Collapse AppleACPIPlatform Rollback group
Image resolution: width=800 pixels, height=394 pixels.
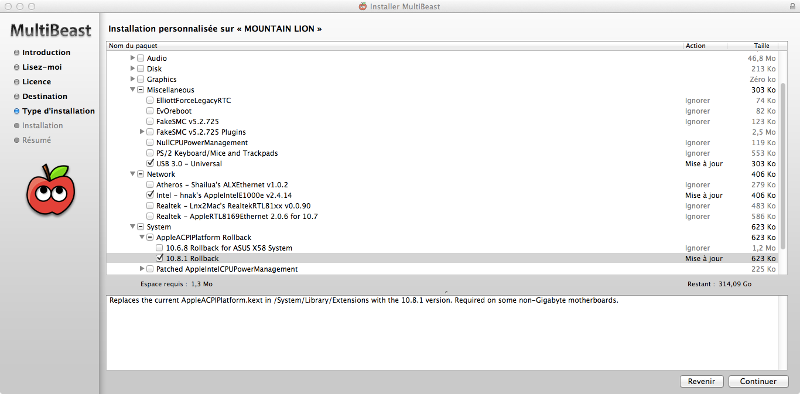[x=142, y=237]
